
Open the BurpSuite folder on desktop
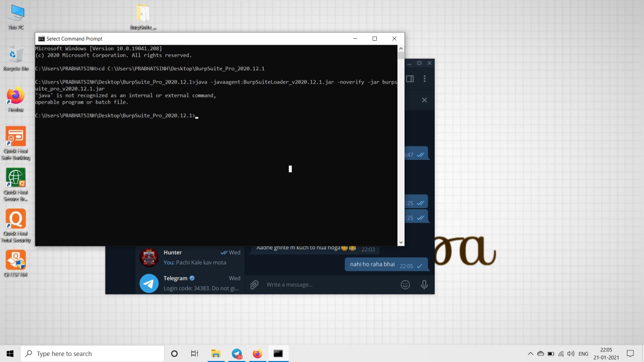143,17
